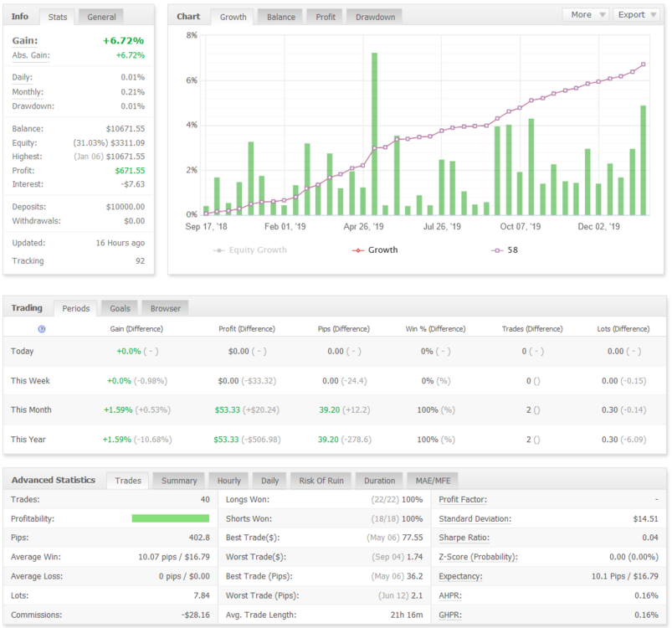Click the Win % (Difference) column header
Viewport: 672px width, 628px height.
[435, 329]
